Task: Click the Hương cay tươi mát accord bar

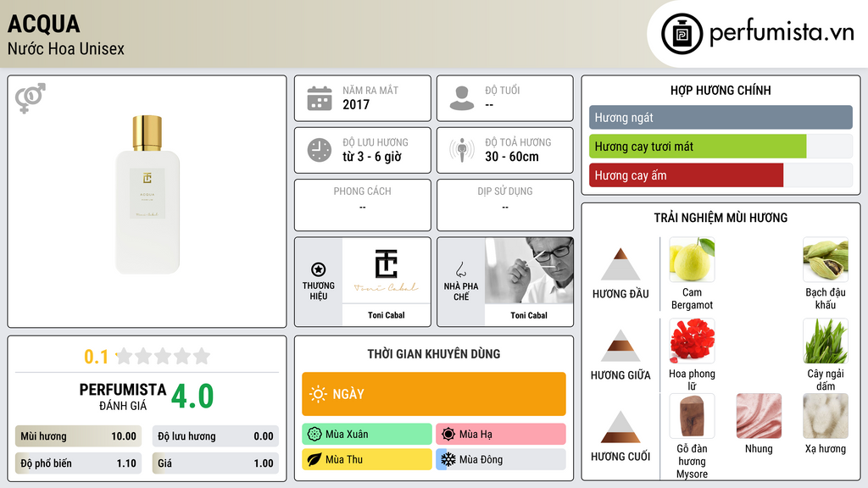Action: [x=721, y=146]
